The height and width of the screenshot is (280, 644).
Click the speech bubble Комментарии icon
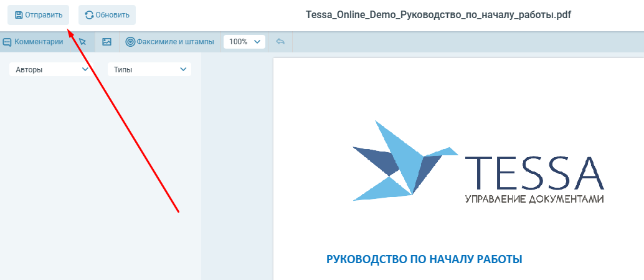(7, 42)
